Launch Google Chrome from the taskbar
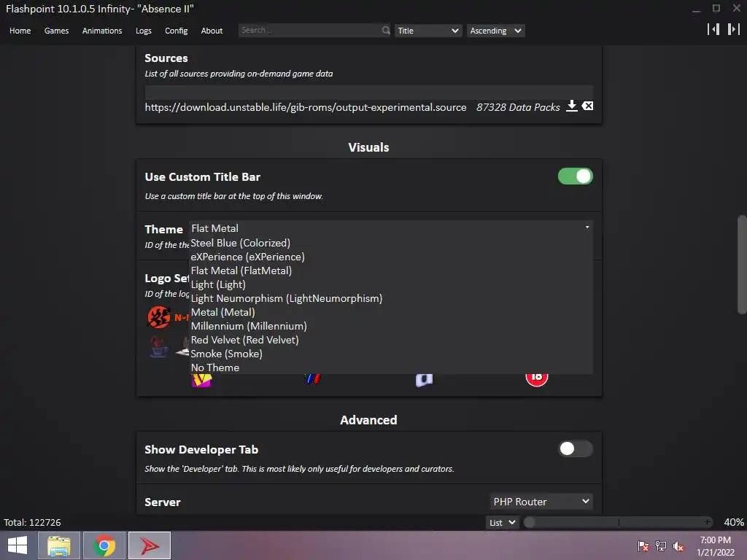747x560 pixels. 104,545
